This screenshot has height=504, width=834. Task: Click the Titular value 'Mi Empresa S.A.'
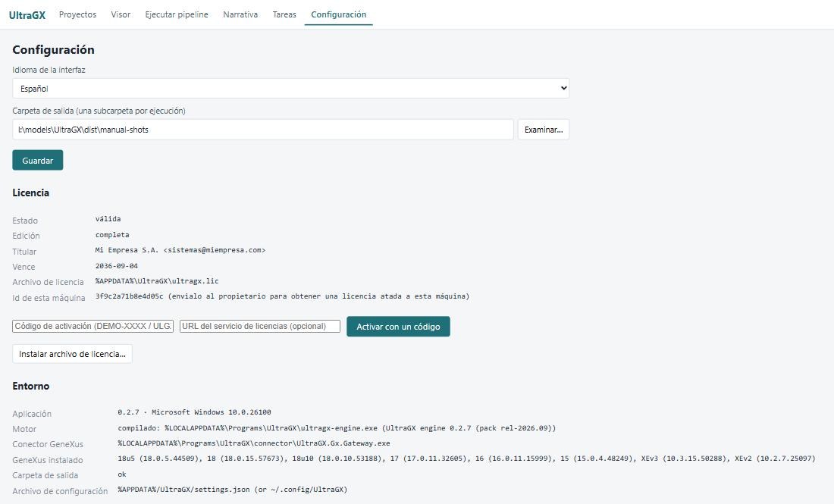coord(180,250)
